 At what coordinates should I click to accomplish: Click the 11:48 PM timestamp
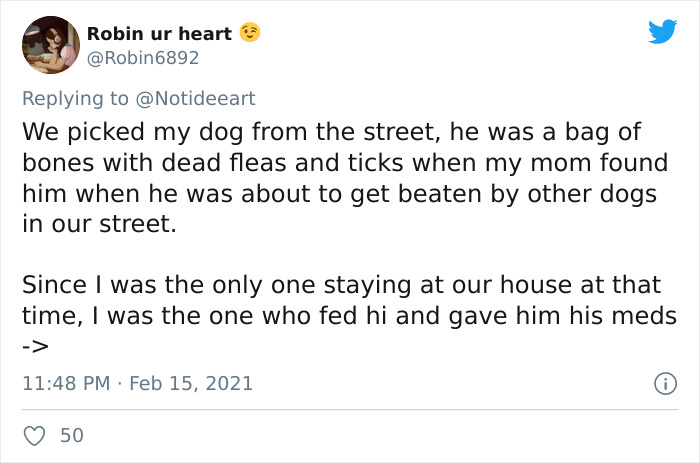63,383
